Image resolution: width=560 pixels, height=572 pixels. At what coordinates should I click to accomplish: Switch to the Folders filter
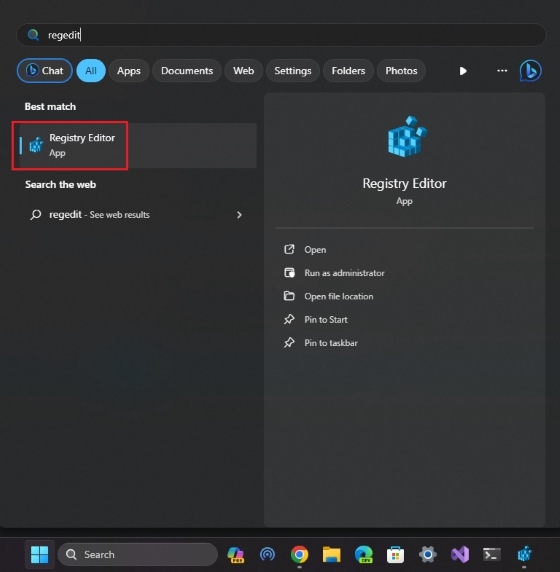348,71
